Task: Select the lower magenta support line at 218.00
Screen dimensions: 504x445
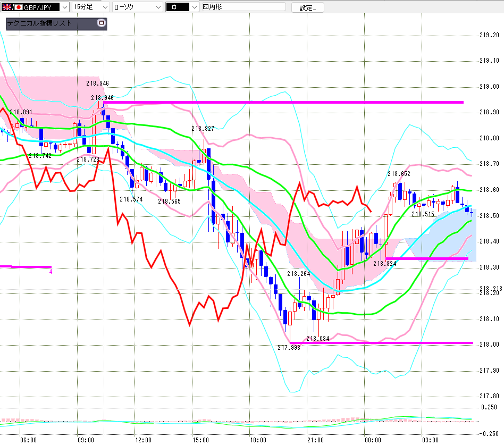Action: pos(381,343)
